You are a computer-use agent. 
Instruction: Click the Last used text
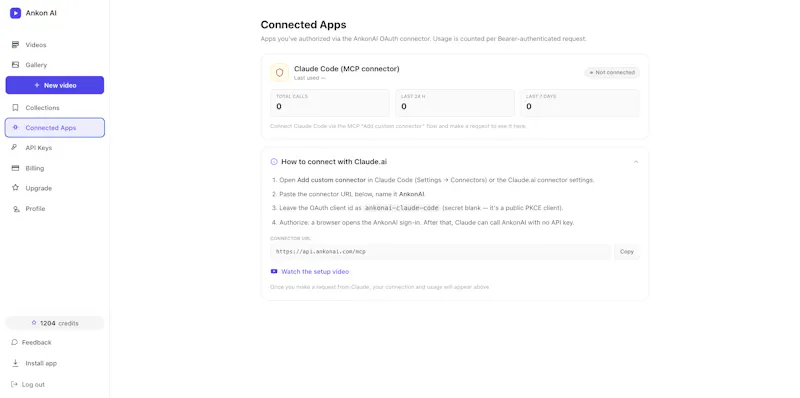coord(310,78)
